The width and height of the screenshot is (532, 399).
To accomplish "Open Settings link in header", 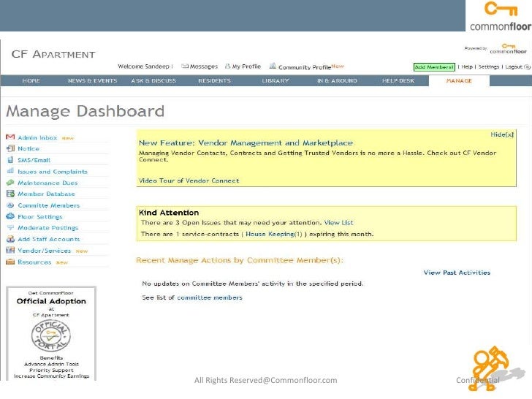I will [x=489, y=66].
